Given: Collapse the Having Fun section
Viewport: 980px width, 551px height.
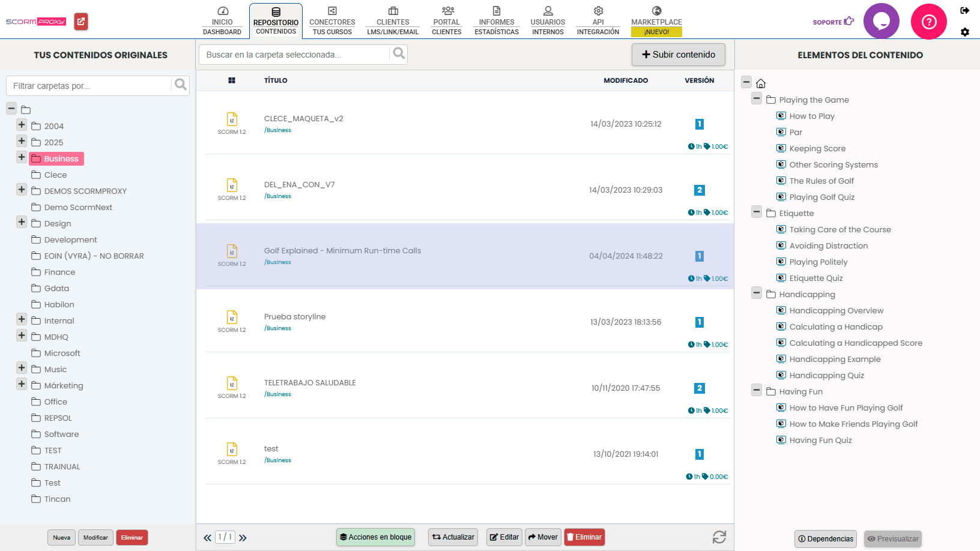Looking at the screenshot, I should [x=757, y=390].
